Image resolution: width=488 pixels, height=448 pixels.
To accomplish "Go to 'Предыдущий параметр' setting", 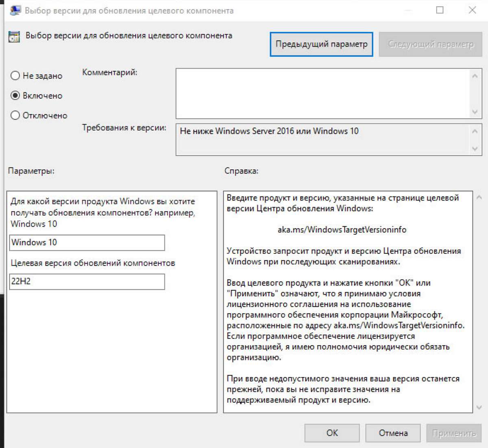I will pyautogui.click(x=321, y=44).
